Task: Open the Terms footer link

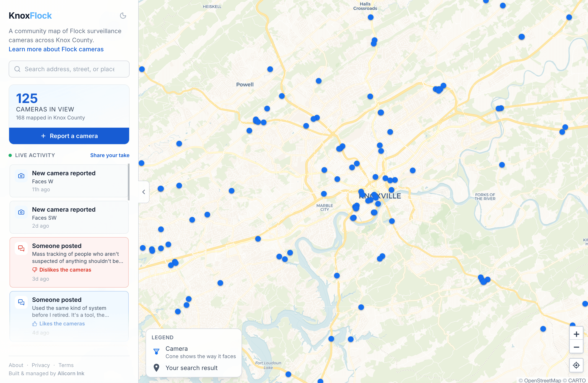Action: [x=66, y=365]
